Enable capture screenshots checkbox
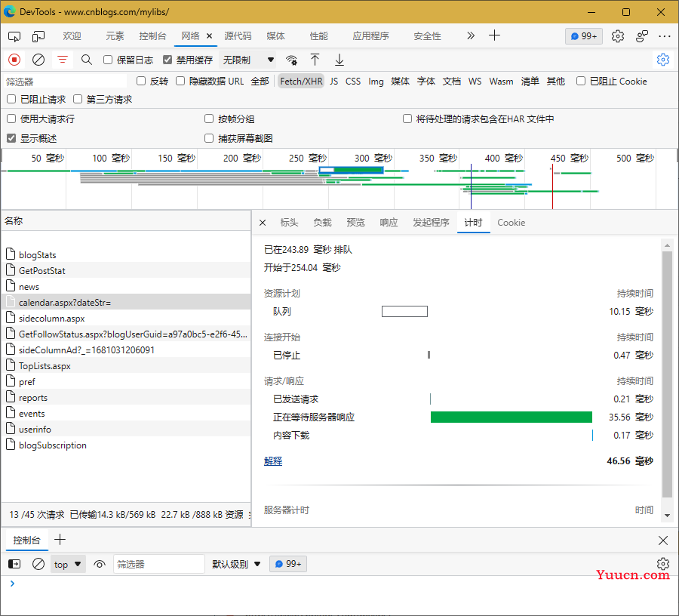Screen dimensions: 679x616 coord(209,138)
